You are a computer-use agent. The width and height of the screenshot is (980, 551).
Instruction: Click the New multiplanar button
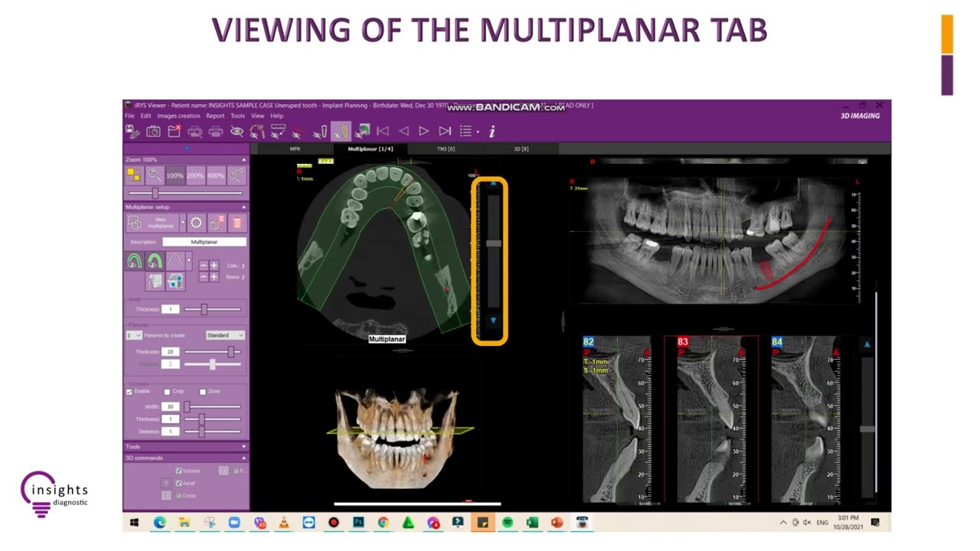[153, 223]
